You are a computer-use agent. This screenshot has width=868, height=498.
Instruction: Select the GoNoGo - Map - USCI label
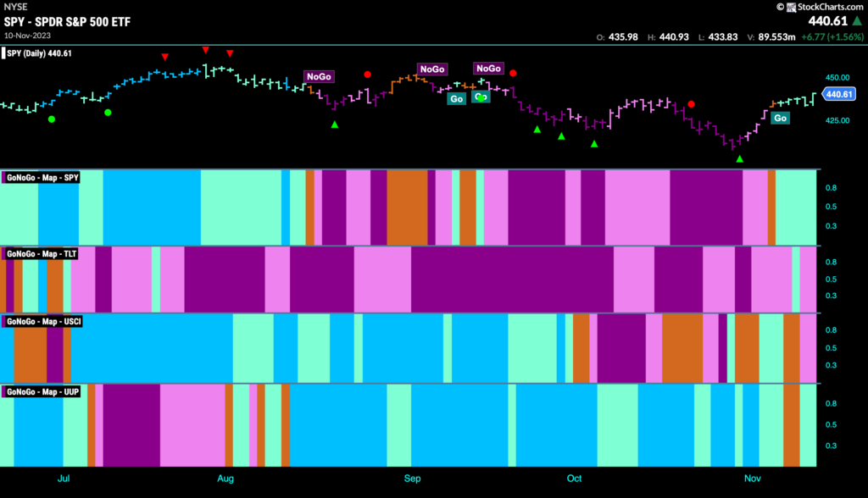click(x=44, y=322)
